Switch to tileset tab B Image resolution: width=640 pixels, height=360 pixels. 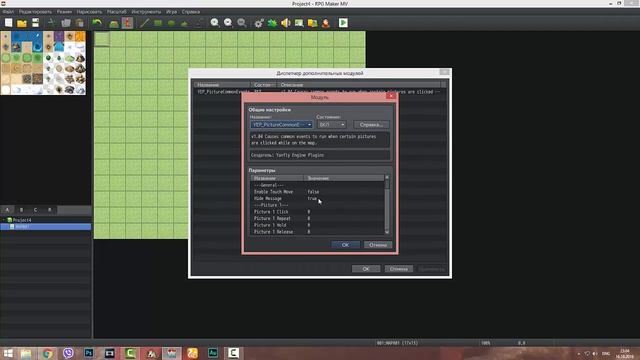(22, 210)
